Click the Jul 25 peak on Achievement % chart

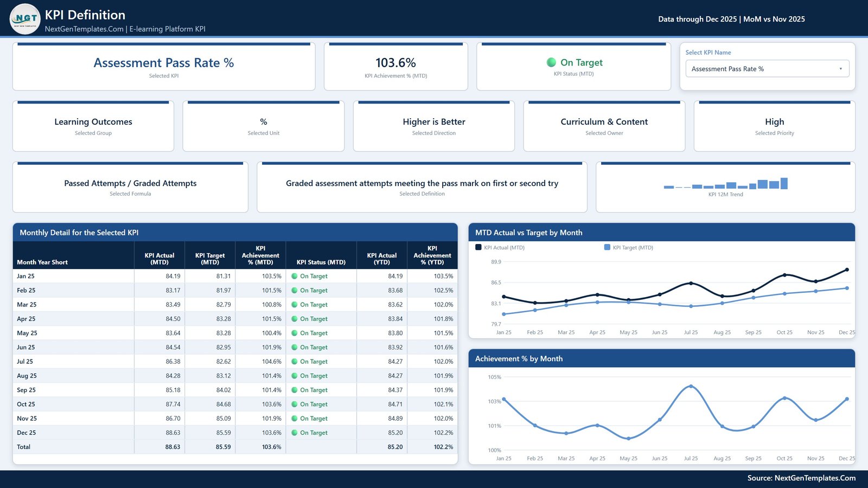pos(691,386)
